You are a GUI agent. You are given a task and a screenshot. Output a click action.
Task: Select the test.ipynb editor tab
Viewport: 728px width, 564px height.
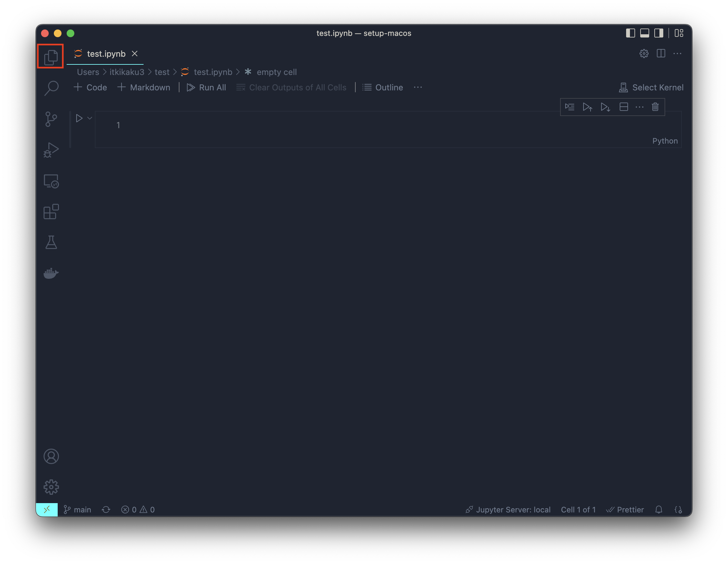[x=106, y=54]
